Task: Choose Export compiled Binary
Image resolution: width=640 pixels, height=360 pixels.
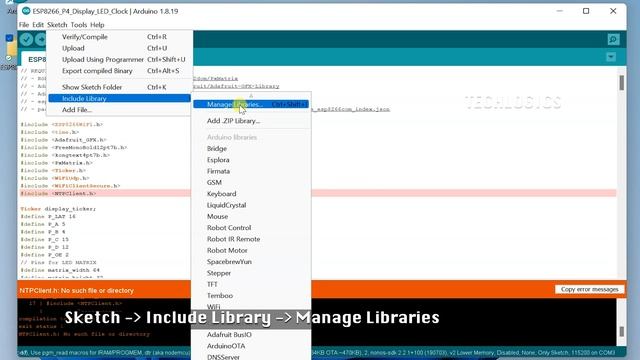Action: [119, 71]
